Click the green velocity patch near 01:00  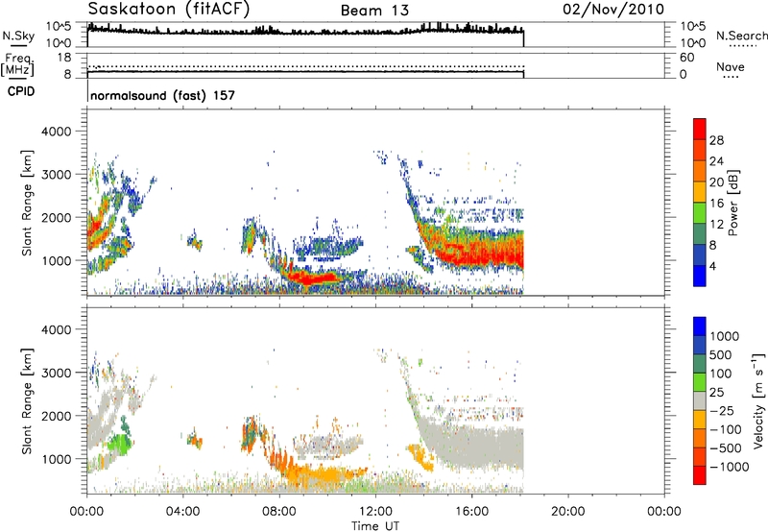(117, 445)
